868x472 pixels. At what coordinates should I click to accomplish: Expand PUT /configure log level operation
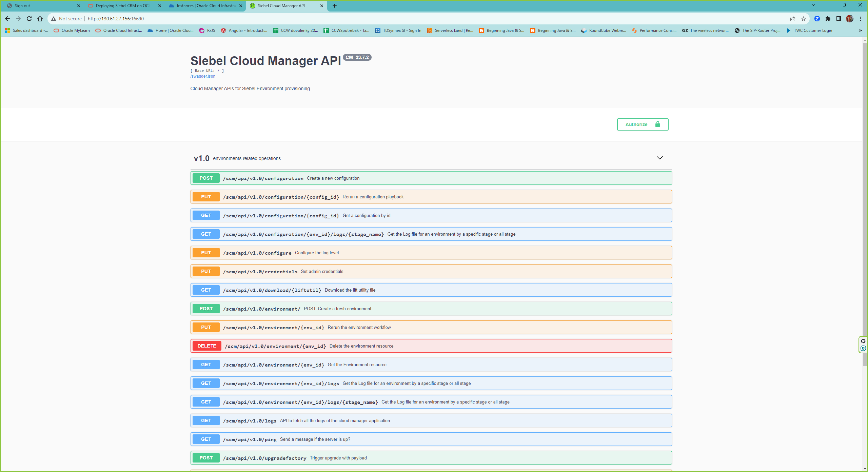point(431,253)
